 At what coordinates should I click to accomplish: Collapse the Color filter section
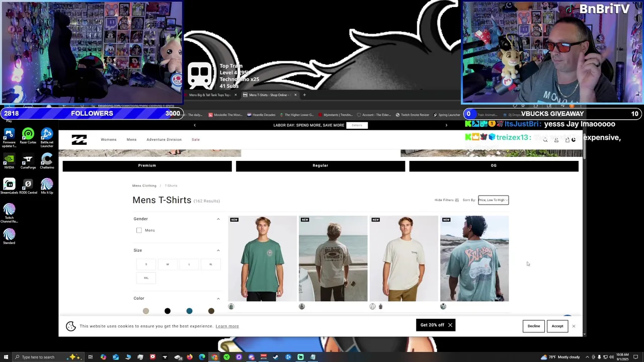tap(218, 298)
